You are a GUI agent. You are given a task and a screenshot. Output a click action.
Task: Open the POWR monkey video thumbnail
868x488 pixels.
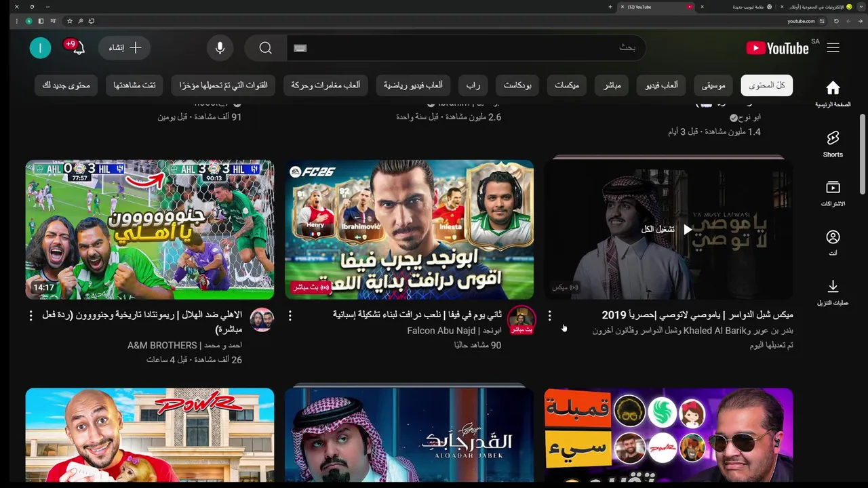(150, 435)
